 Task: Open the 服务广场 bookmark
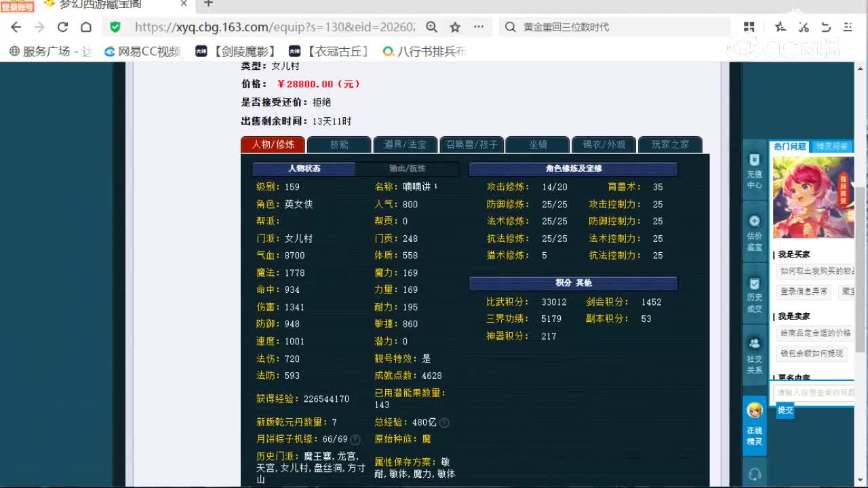[x=50, y=51]
